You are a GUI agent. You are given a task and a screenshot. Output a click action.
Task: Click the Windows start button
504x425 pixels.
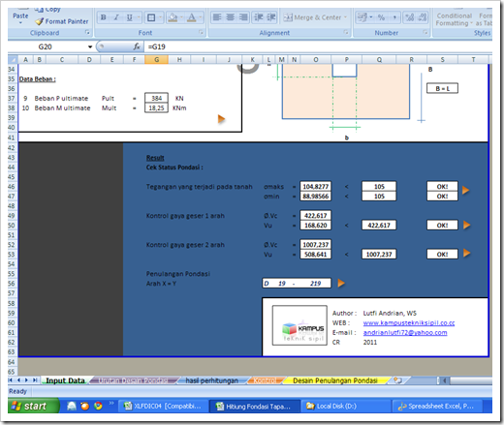[34, 406]
